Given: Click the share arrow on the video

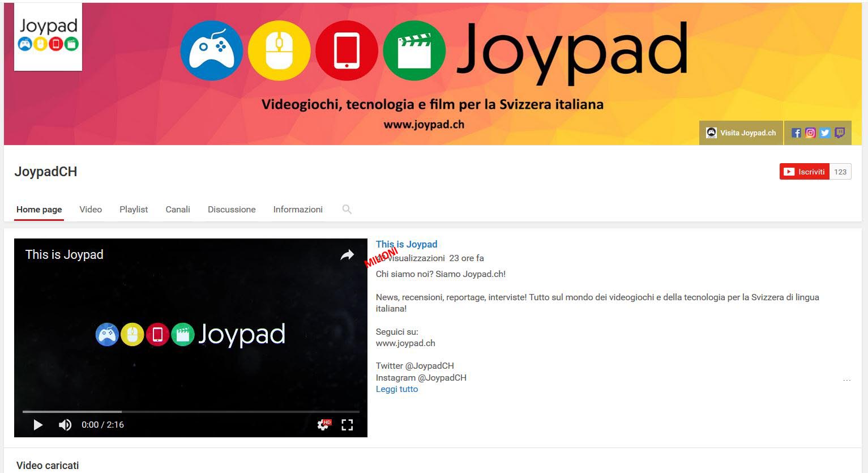Looking at the screenshot, I should (x=347, y=255).
